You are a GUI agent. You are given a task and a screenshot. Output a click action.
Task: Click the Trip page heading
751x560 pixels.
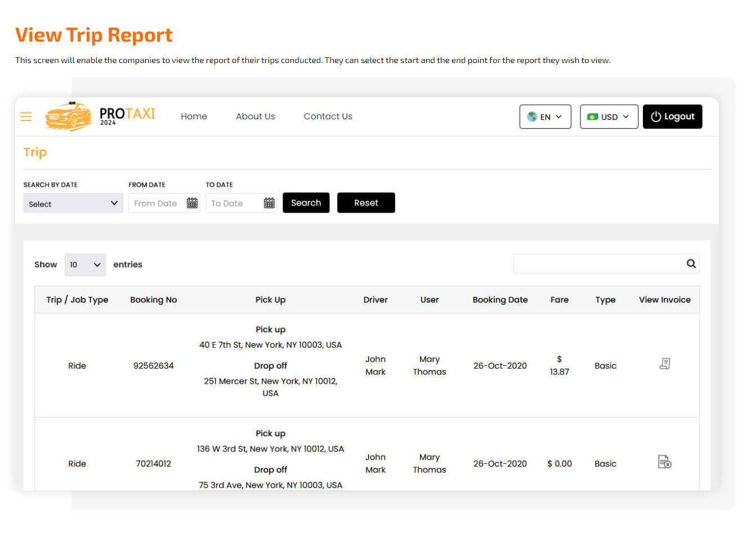tap(35, 153)
